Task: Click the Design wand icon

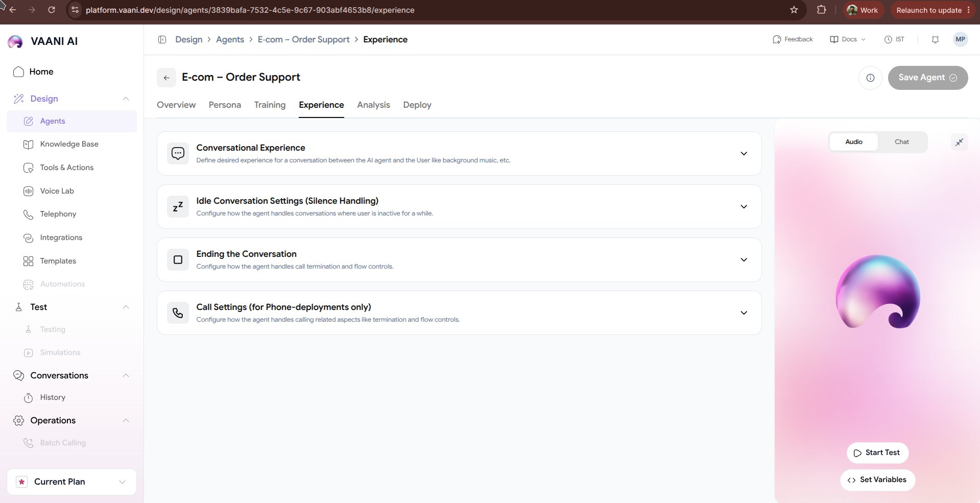Action: click(18, 99)
